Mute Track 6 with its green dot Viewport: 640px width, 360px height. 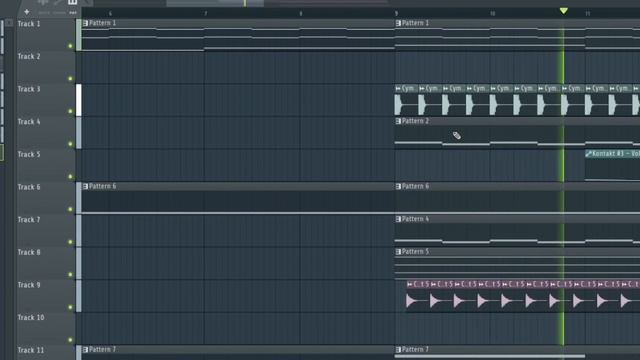(x=70, y=209)
